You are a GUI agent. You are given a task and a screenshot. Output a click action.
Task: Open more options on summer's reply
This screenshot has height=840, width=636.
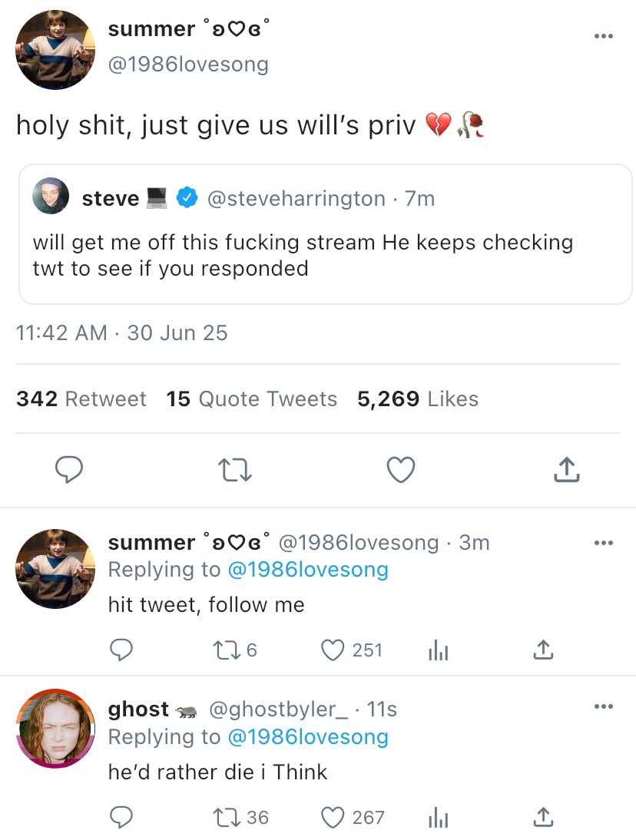[x=604, y=543]
